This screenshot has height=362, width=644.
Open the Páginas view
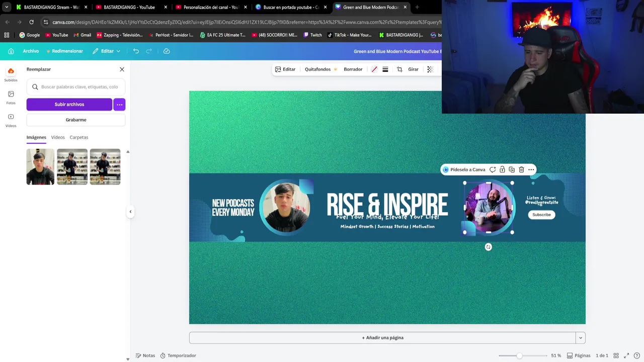(x=579, y=355)
